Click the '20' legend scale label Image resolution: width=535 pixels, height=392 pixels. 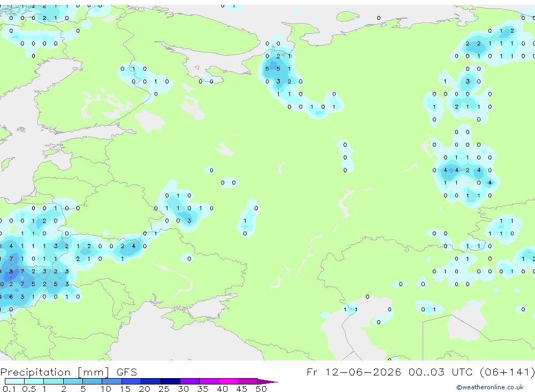point(144,389)
